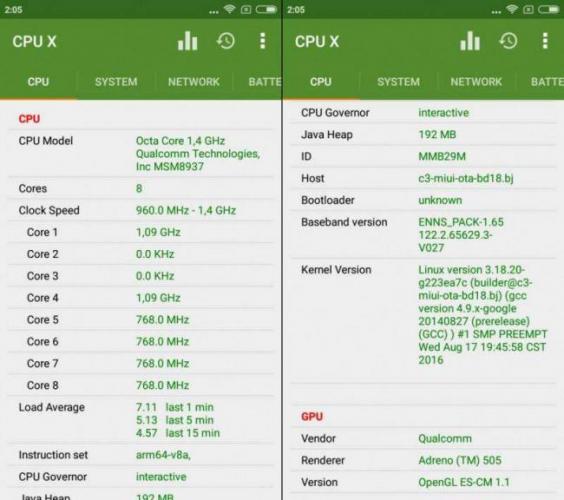Tap the Clock Speed row
The image size is (564, 500).
[141, 210]
